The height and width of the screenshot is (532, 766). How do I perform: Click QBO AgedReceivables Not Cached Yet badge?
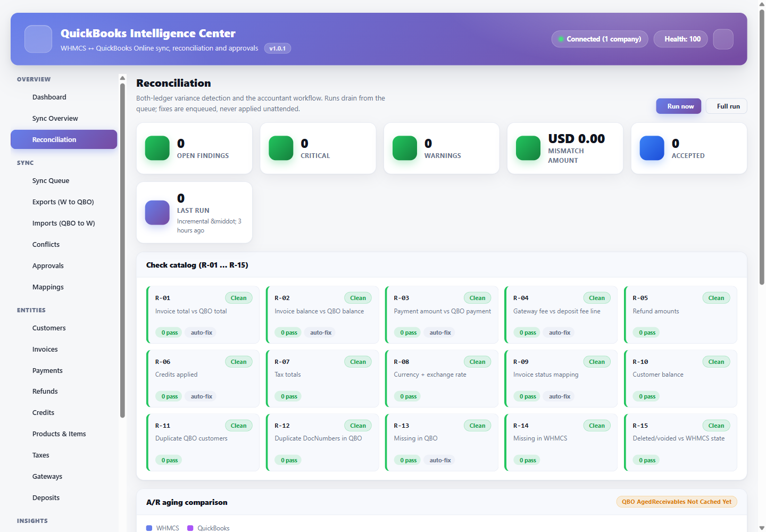click(x=677, y=502)
